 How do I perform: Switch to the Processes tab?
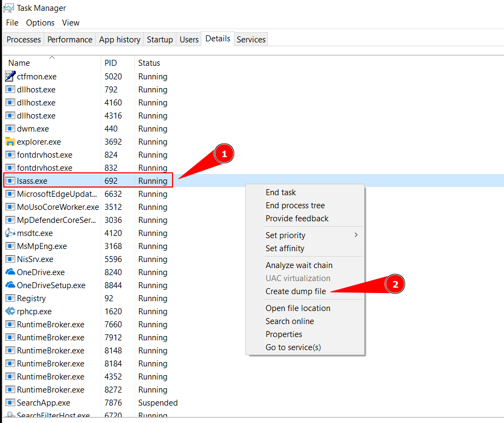(23, 40)
